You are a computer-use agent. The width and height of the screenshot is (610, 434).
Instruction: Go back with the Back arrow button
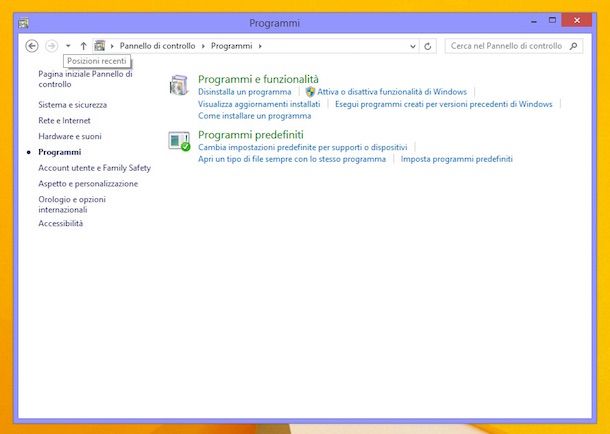(x=32, y=46)
